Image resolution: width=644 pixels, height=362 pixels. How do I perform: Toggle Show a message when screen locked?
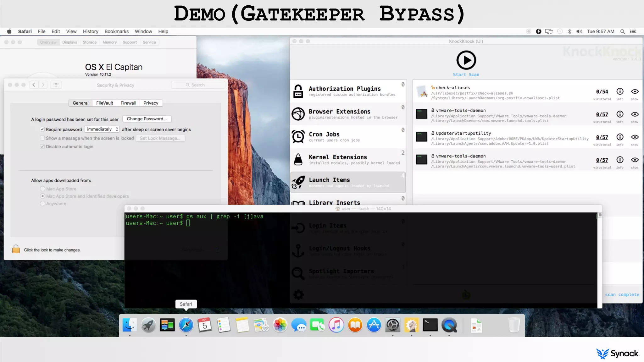point(42,138)
